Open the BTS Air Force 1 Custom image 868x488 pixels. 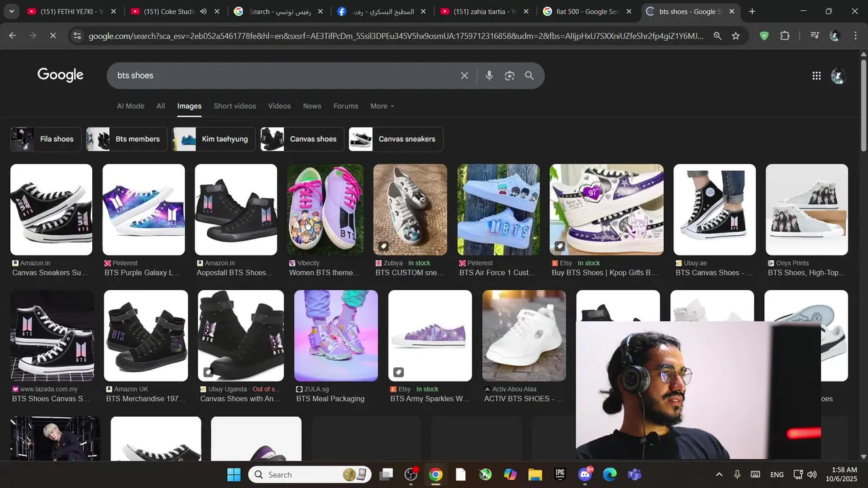pos(498,209)
